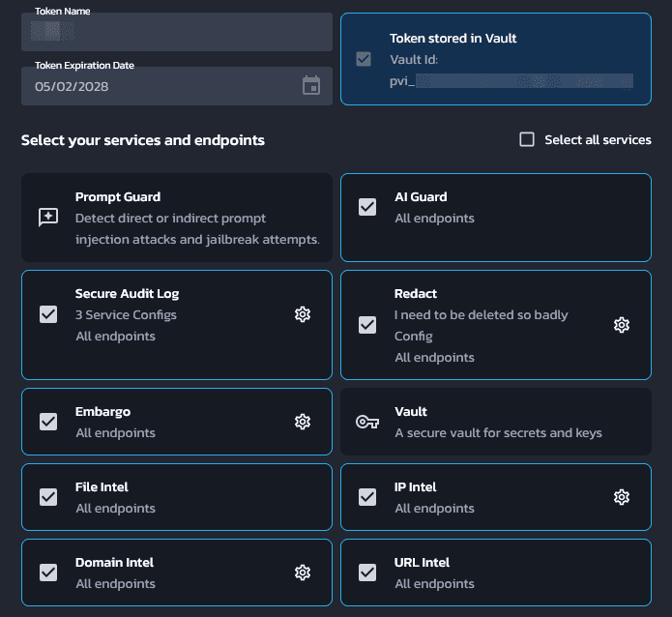
Task: Uncheck the IP Intel checkbox
Action: (x=367, y=497)
